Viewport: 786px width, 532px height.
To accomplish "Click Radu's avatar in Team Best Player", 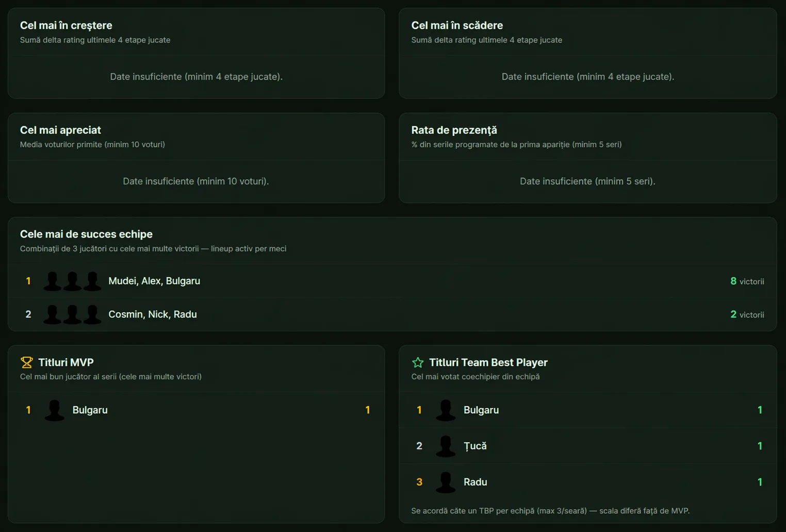I will (446, 482).
